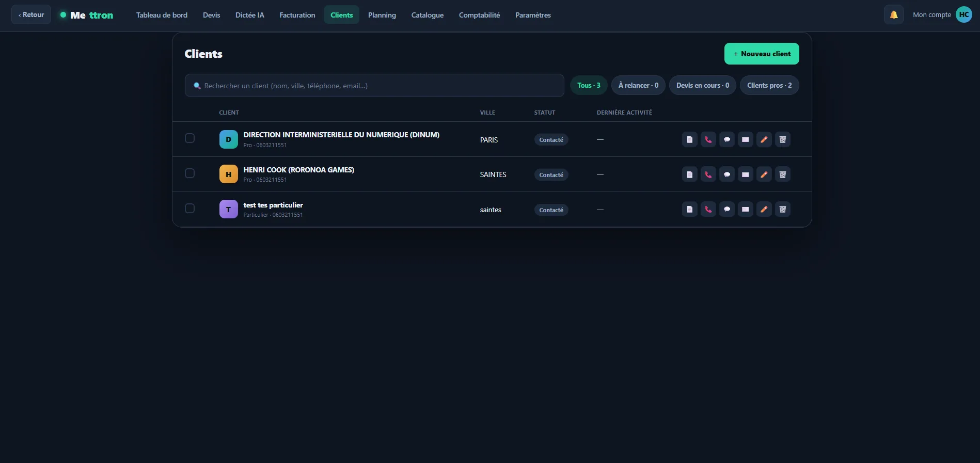Viewport: 980px width, 463px height.
Task: Call test tes particulier via phone icon
Action: pyautogui.click(x=708, y=209)
